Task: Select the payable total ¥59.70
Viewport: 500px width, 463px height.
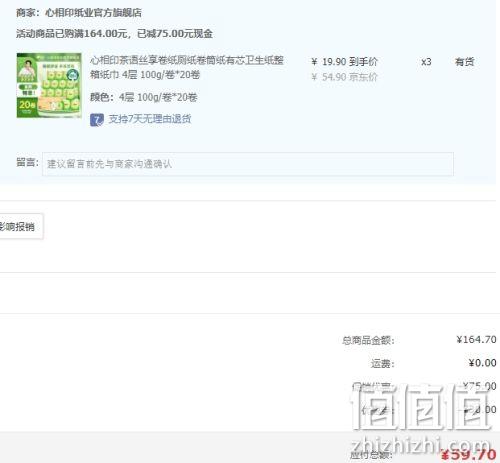Action: pyautogui.click(x=468, y=455)
